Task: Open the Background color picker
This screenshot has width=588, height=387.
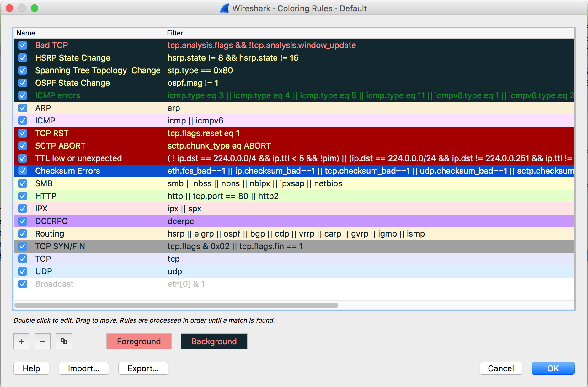Action: pos(214,341)
